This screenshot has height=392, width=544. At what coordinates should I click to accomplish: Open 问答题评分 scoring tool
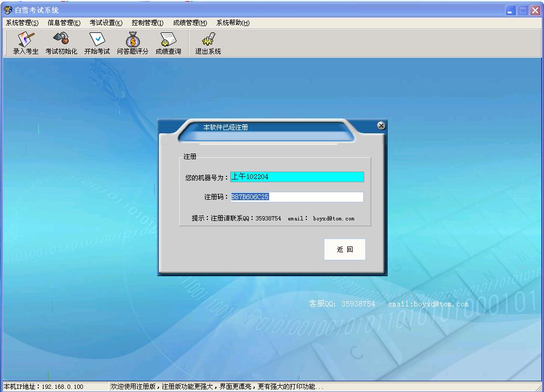coord(132,43)
